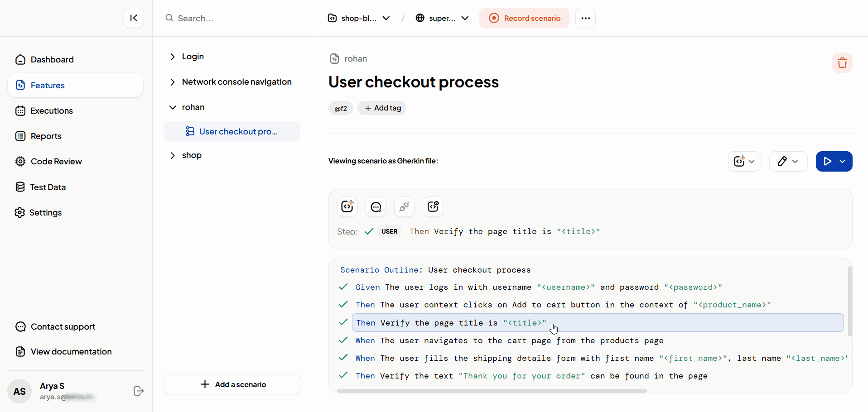Viewport: 868px width, 412px height.
Task: Toggle the checkmark beside the 'Given The user logs in' step
Action: [x=343, y=287]
